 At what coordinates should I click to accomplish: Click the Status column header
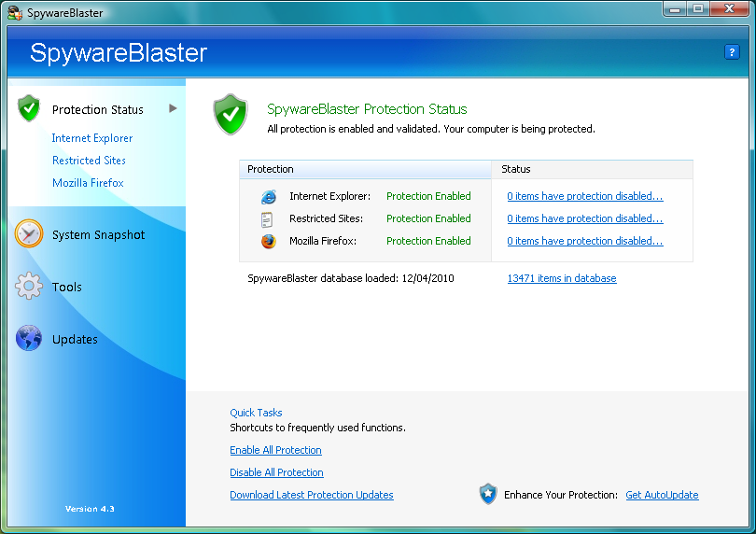[592, 169]
